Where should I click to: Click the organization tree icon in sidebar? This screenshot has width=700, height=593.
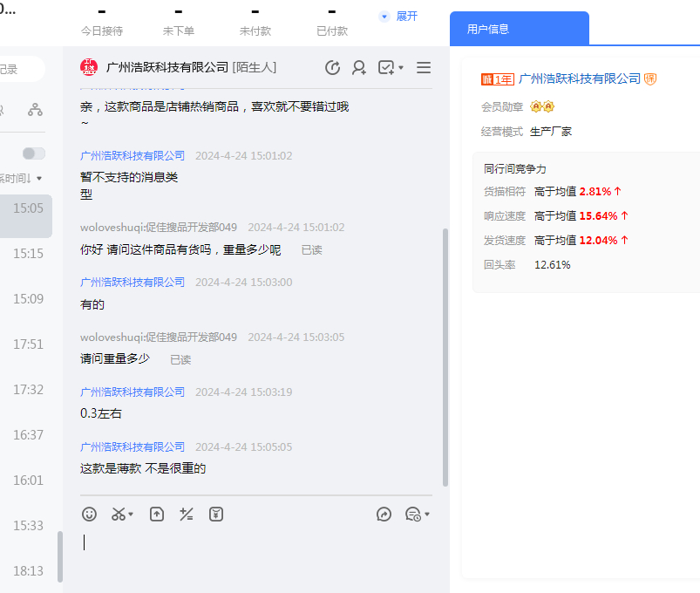click(35, 110)
